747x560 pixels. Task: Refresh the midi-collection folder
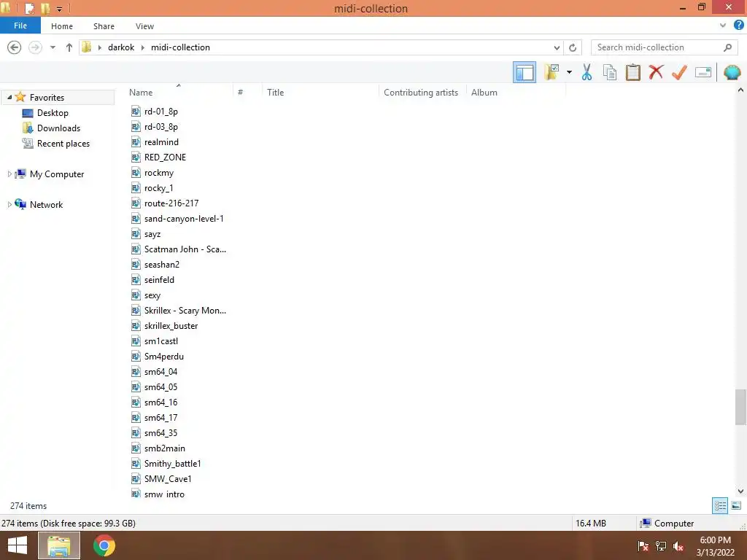(573, 47)
